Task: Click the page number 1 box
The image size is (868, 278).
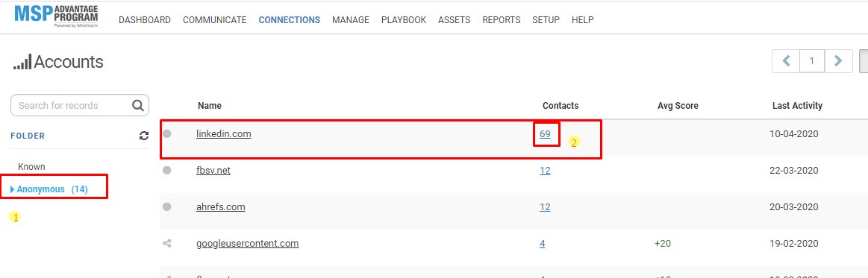Action: coord(812,61)
